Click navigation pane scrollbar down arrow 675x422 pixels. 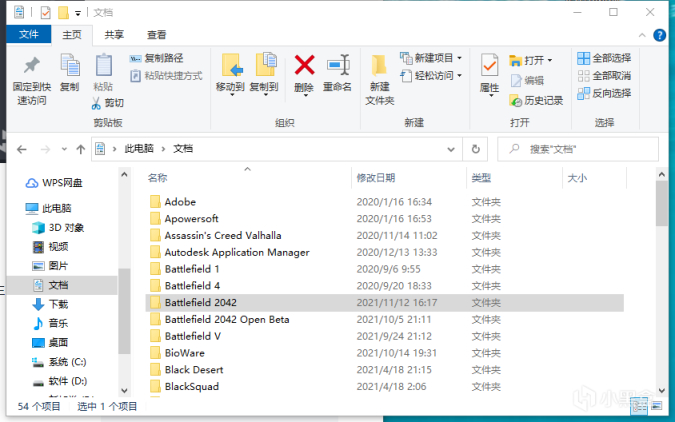(x=124, y=391)
